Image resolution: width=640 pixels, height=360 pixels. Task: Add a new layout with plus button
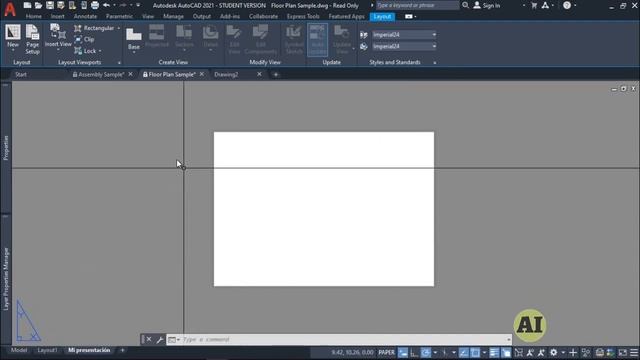[122, 350]
